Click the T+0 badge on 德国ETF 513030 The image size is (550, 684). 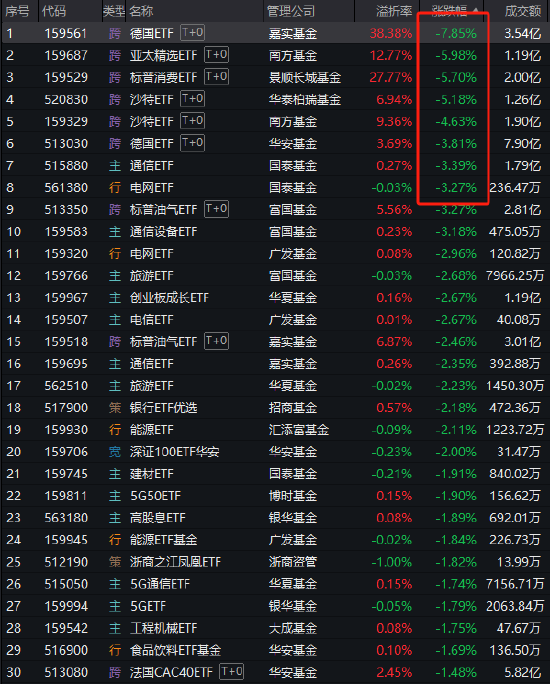[192, 143]
